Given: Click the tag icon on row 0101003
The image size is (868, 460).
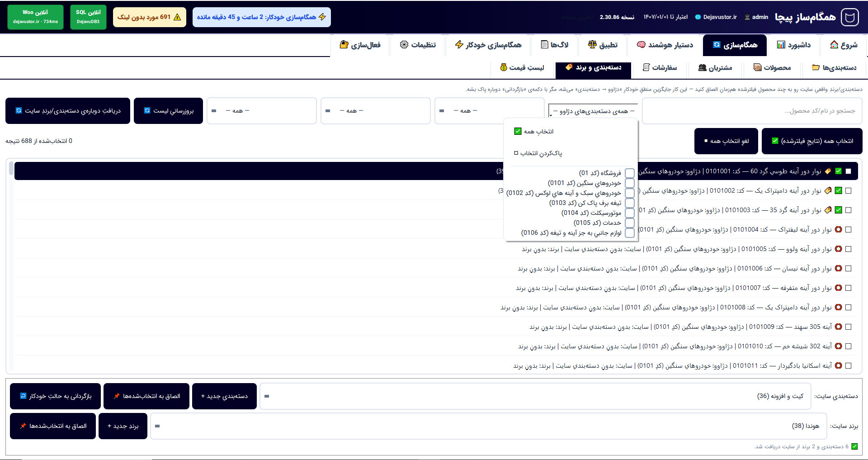Looking at the screenshot, I should 828,210.
